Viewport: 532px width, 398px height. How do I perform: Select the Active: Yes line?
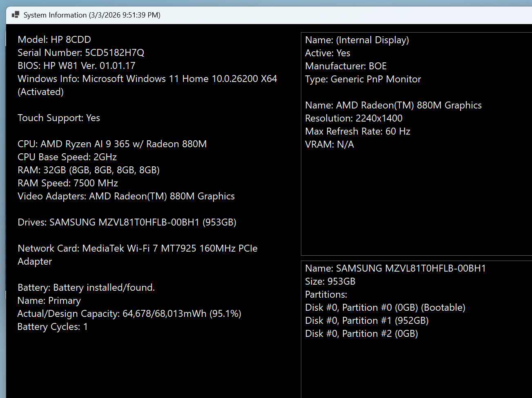coord(328,53)
